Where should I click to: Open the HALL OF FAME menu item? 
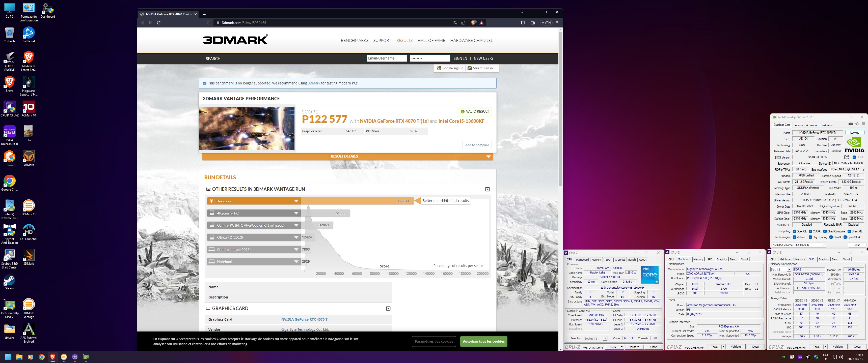tap(431, 40)
